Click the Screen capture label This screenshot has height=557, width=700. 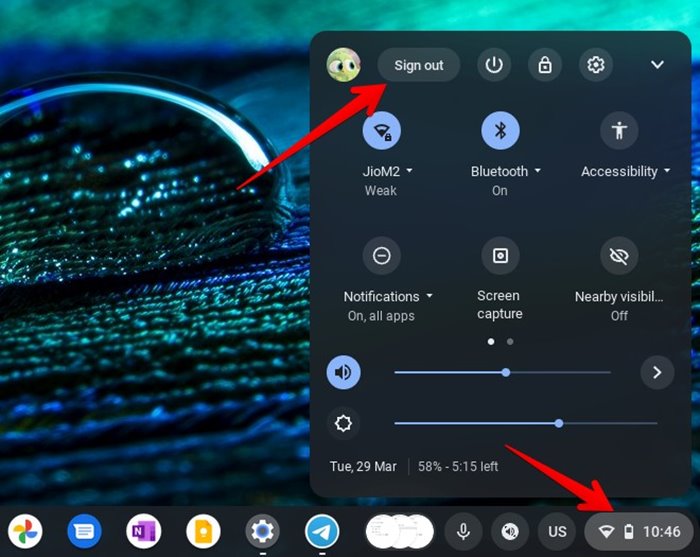[500, 305]
